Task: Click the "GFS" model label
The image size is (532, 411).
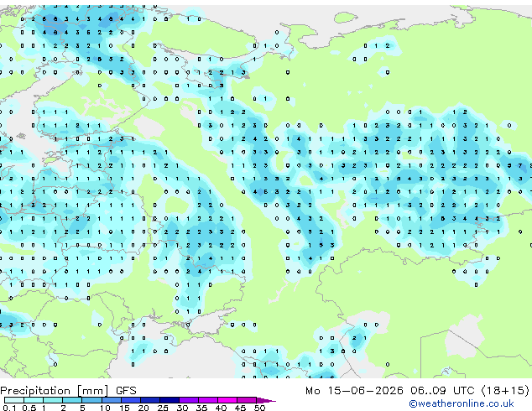Action: click(x=126, y=391)
